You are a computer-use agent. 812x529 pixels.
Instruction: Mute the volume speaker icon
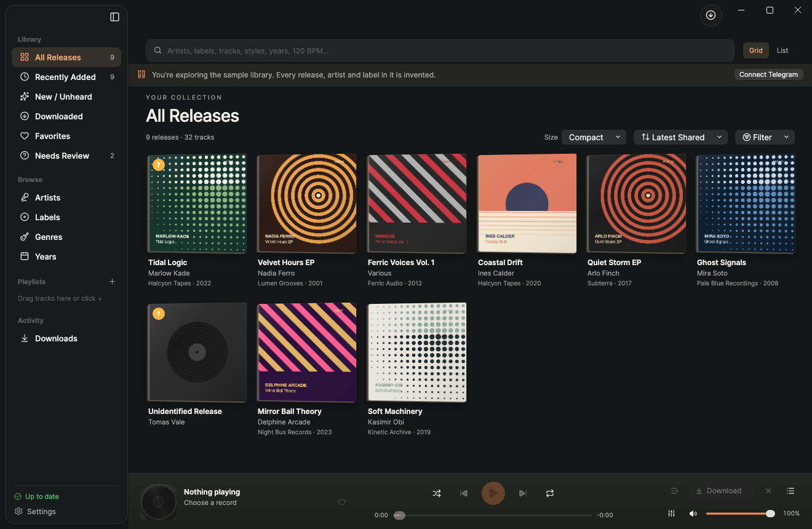point(693,514)
